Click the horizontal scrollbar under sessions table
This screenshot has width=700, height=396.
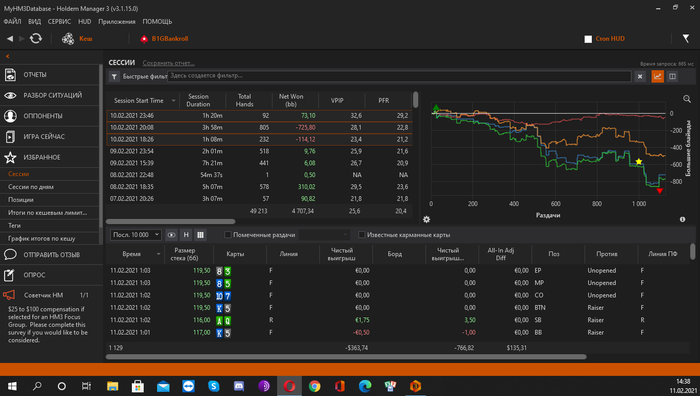(x=170, y=221)
